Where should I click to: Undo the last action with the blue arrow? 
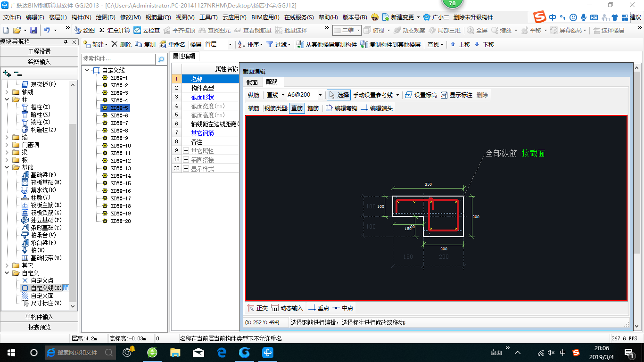click(x=47, y=30)
